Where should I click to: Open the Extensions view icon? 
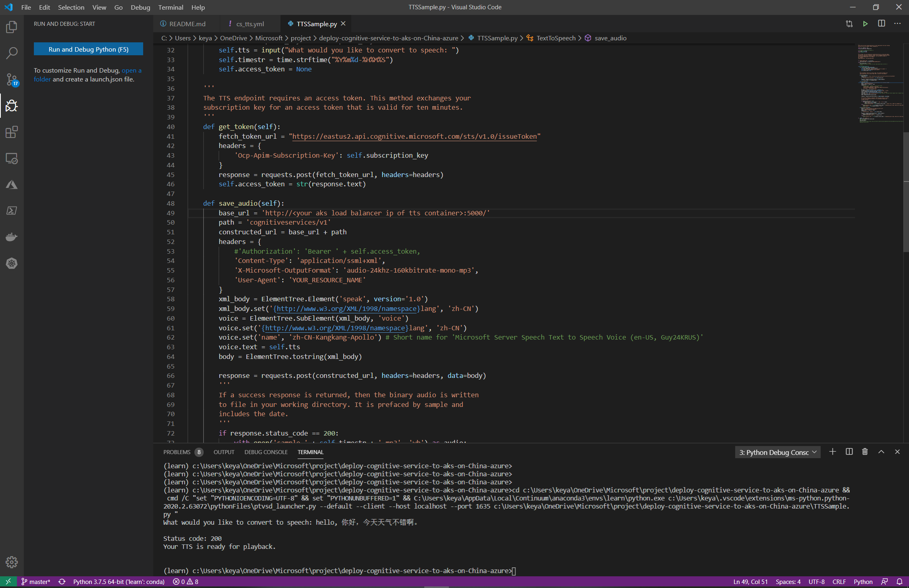click(x=12, y=132)
